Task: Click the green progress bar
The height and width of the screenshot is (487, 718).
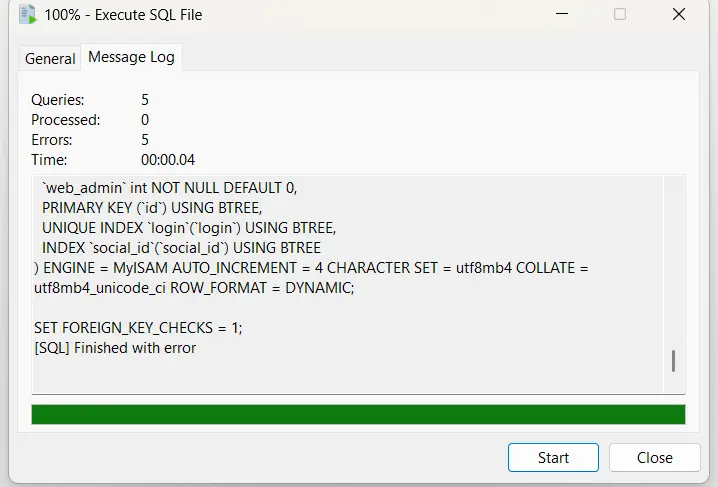Action: [358, 414]
